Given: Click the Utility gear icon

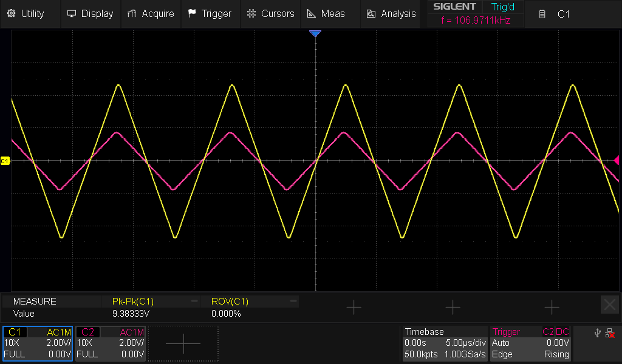Looking at the screenshot, I should click(11, 13).
